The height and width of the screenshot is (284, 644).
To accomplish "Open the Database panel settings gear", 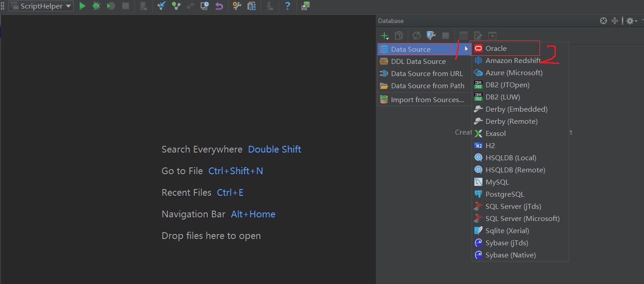I will 630,20.
